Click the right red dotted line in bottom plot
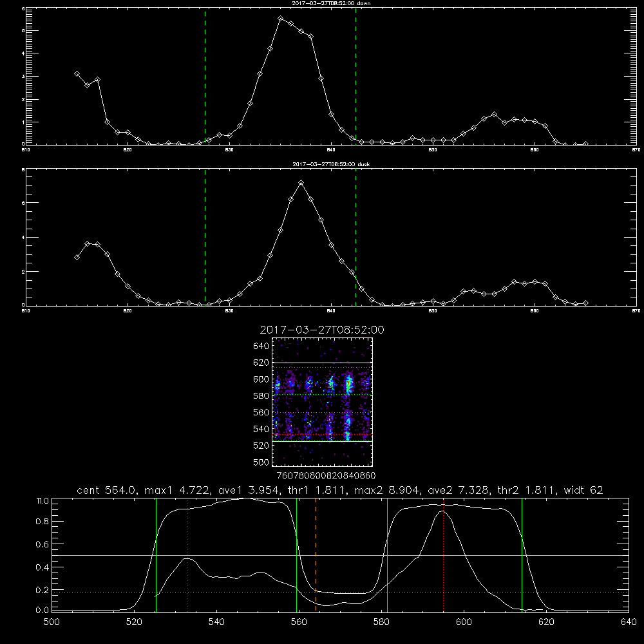Image resolution: width=644 pixels, height=644 pixels. pyautogui.click(x=444, y=554)
